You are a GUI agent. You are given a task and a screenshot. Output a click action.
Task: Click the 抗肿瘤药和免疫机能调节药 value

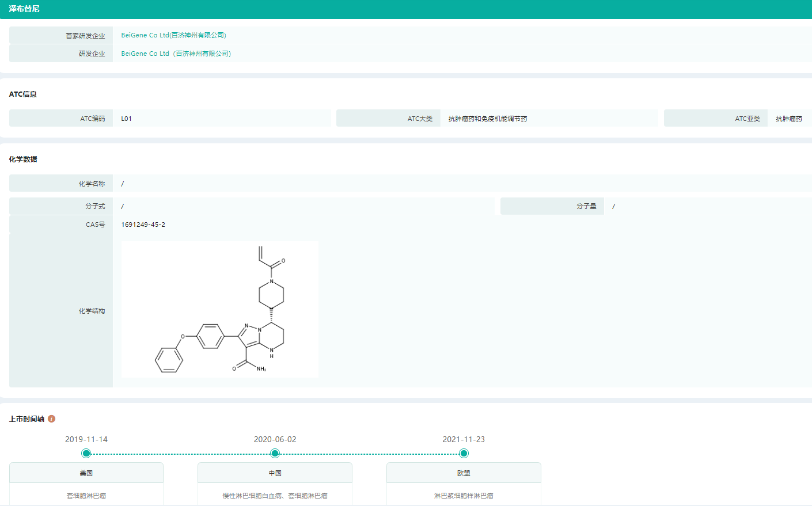click(488, 119)
